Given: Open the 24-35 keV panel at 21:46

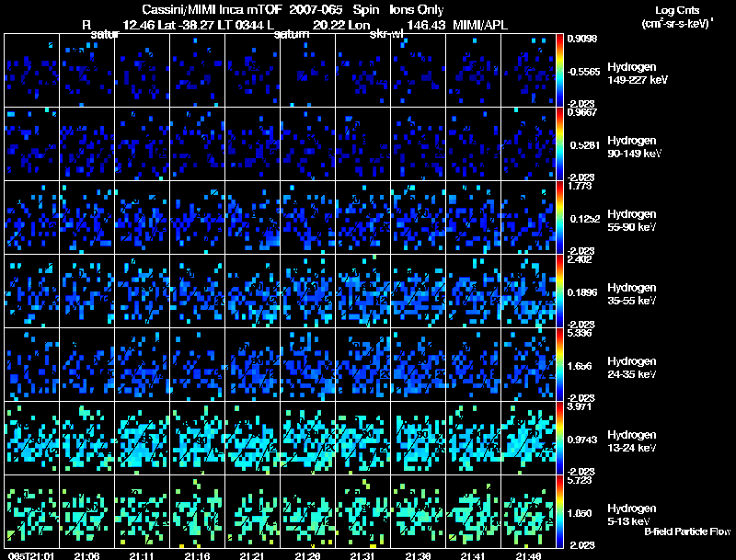Looking at the screenshot, I should coord(528,365).
